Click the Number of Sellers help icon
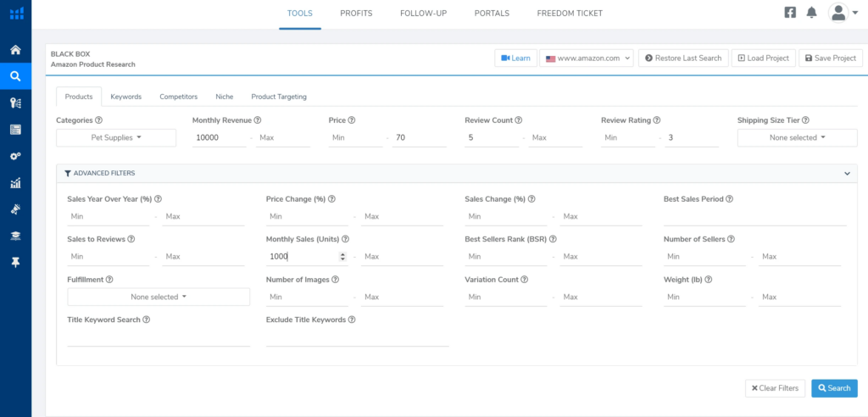Image resolution: width=868 pixels, height=417 pixels. coord(731,239)
